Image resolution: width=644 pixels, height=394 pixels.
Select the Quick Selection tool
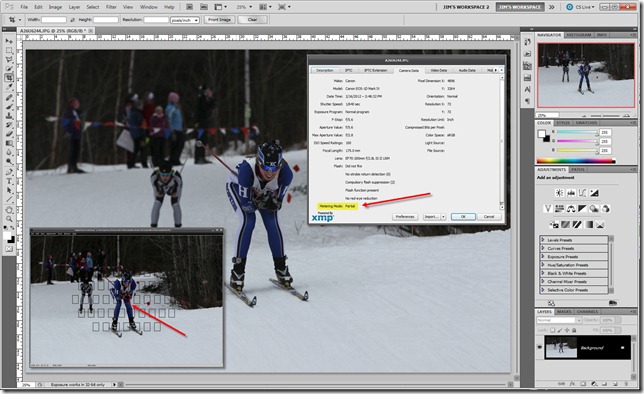point(9,69)
